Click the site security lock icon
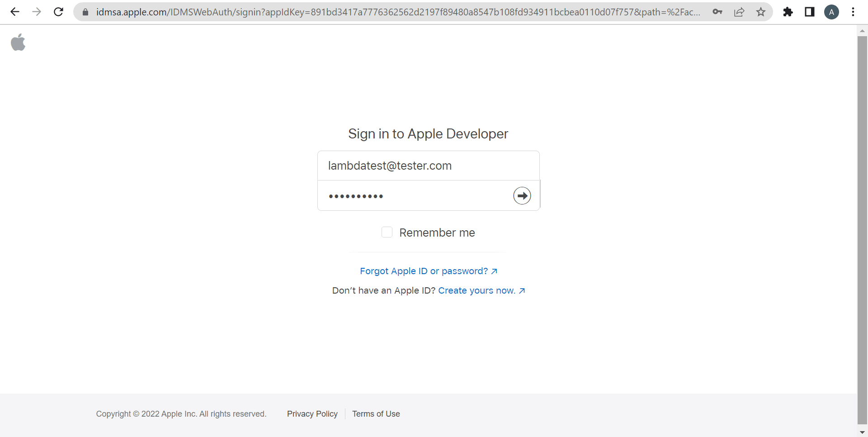Image resolution: width=868 pixels, height=437 pixels. coord(85,12)
